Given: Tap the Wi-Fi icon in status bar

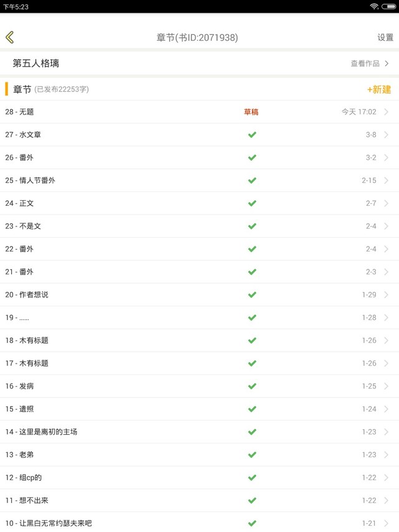Looking at the screenshot, I should click(374, 6).
